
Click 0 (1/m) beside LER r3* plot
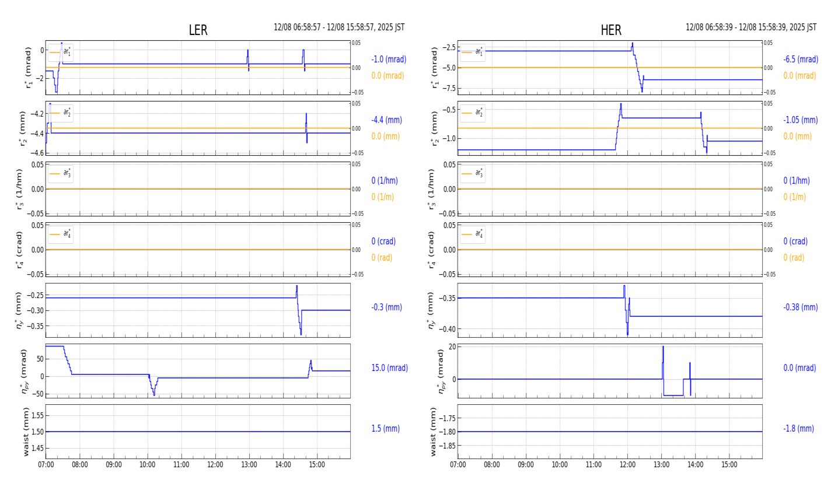383,197
